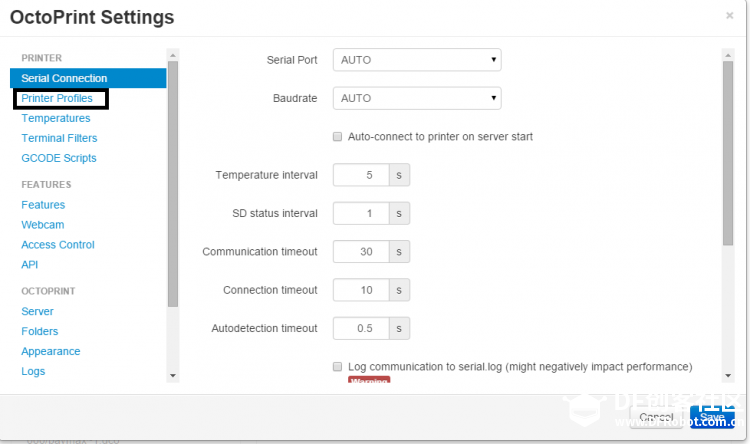
Task: Click the FEATURES section header
Action: pos(46,185)
